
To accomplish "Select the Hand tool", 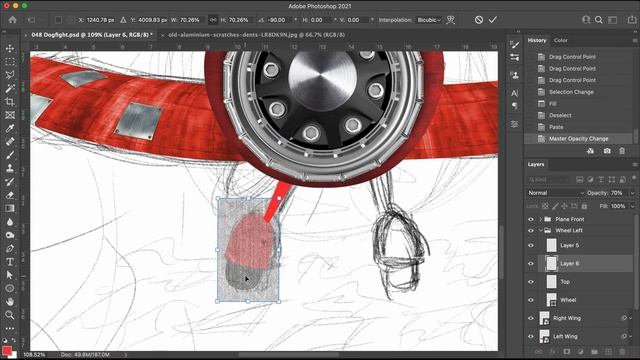I will tap(10, 302).
